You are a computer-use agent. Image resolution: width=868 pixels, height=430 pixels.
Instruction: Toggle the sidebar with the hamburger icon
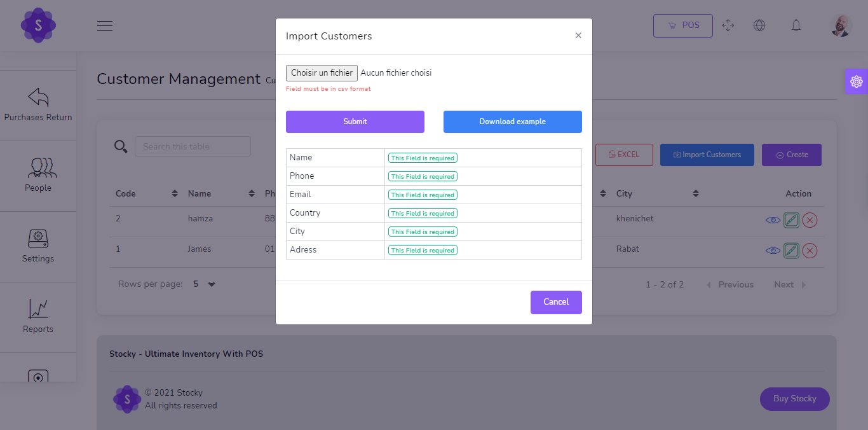point(104,25)
